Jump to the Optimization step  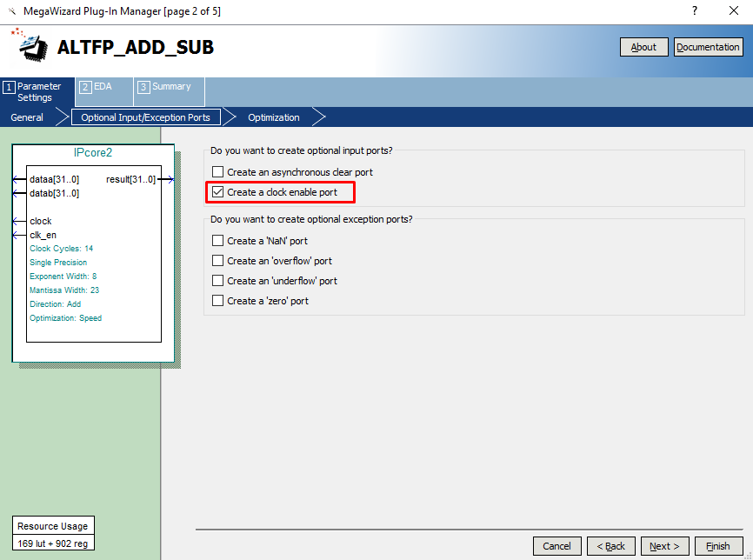click(274, 117)
